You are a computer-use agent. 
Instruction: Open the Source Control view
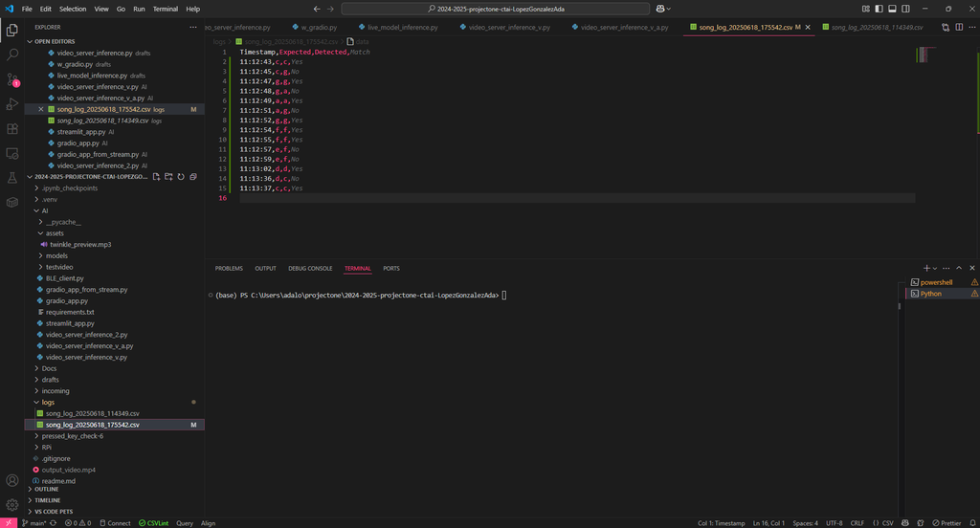click(12, 79)
